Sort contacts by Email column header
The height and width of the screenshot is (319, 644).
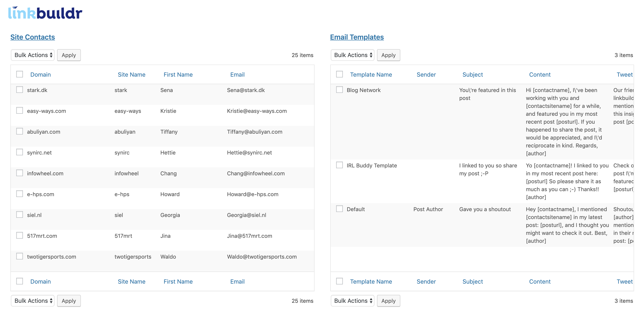click(237, 75)
